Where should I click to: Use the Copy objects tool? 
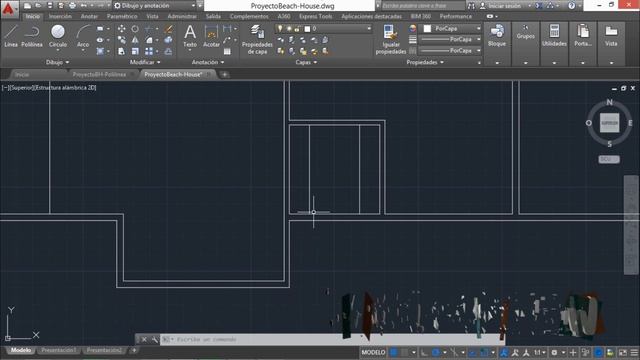[x=122, y=40]
